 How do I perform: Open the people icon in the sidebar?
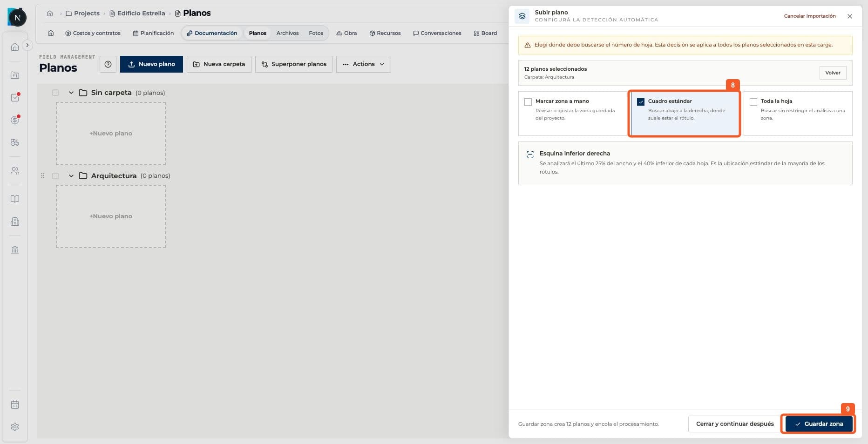pyautogui.click(x=15, y=171)
